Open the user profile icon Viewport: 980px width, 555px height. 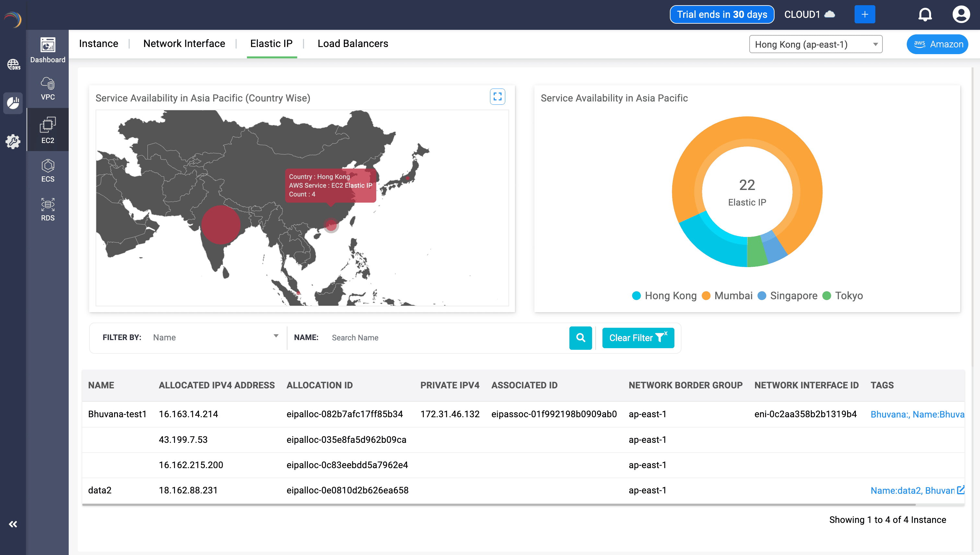click(961, 15)
